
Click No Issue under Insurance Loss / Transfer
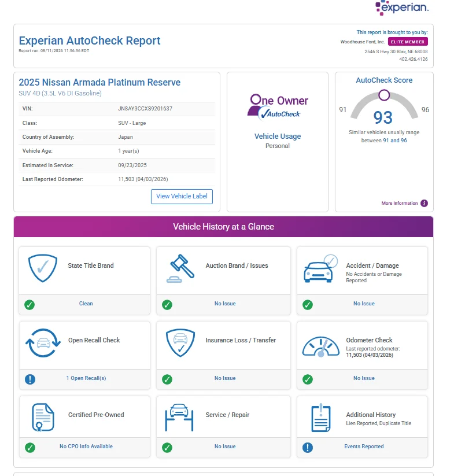pos(225,378)
